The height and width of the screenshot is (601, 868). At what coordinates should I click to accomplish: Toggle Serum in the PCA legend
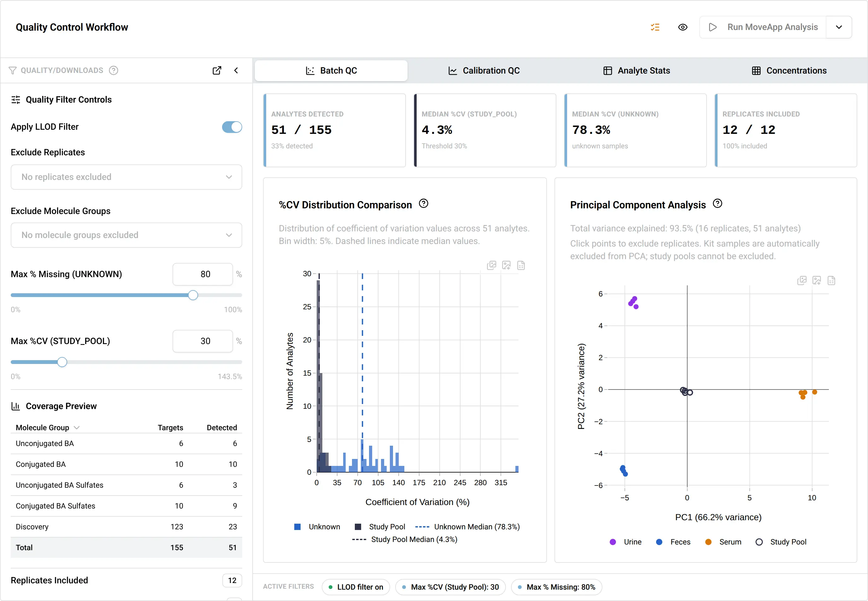pyautogui.click(x=723, y=542)
